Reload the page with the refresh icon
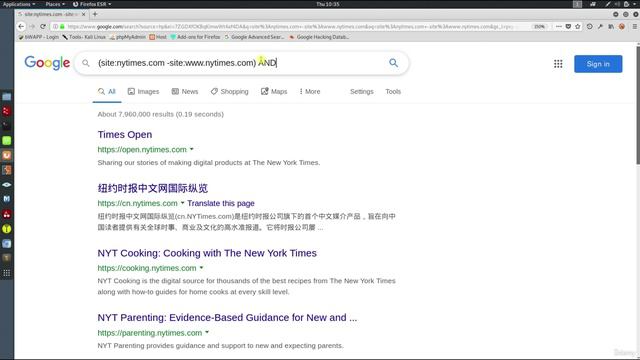Viewport: 640px width, 360px height. (43, 27)
